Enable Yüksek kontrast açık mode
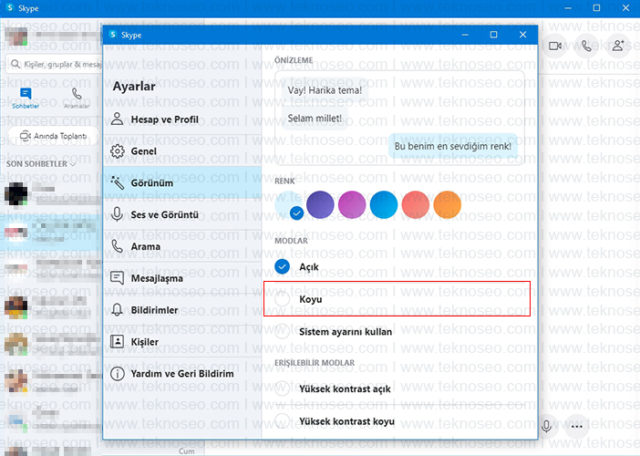Viewport: 640px width, 456px height. [x=282, y=388]
